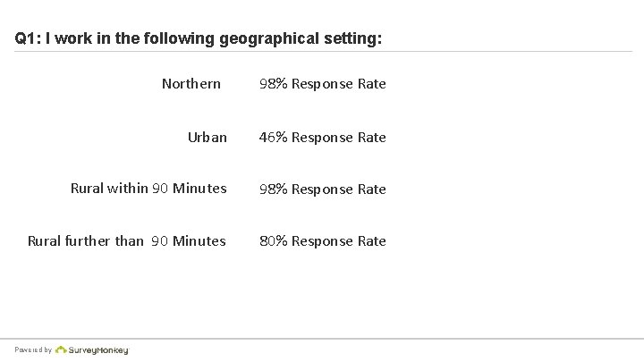Click the 46% Response Rate text
Screen dimensions: 644x362
pyautogui.click(x=323, y=137)
